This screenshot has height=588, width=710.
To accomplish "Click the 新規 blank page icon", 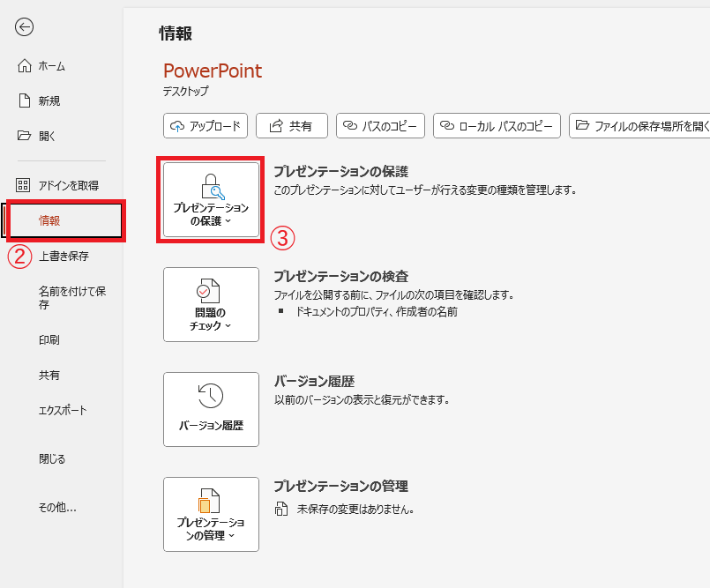I will [25, 100].
